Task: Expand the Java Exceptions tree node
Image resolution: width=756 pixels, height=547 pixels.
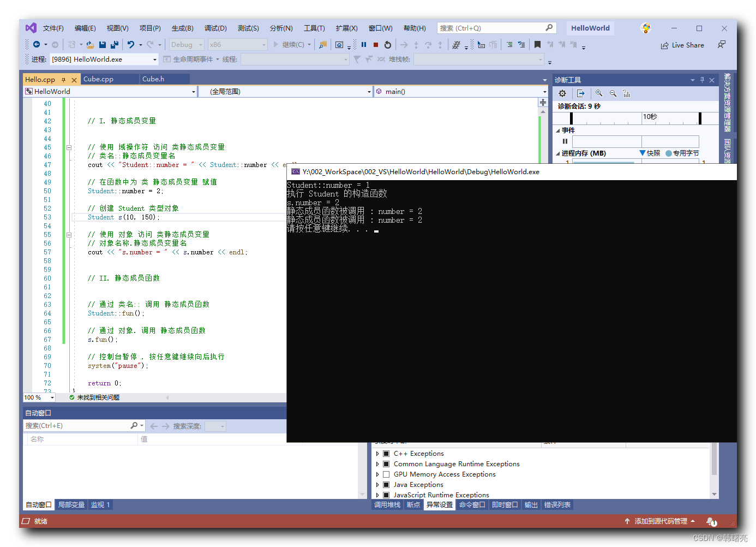Action: tap(377, 485)
